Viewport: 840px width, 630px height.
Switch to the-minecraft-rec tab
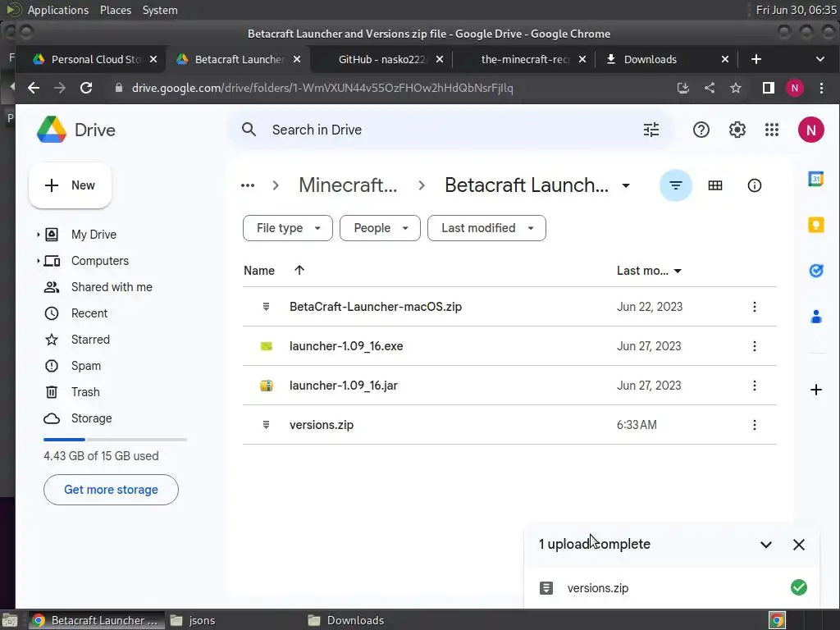click(x=523, y=59)
